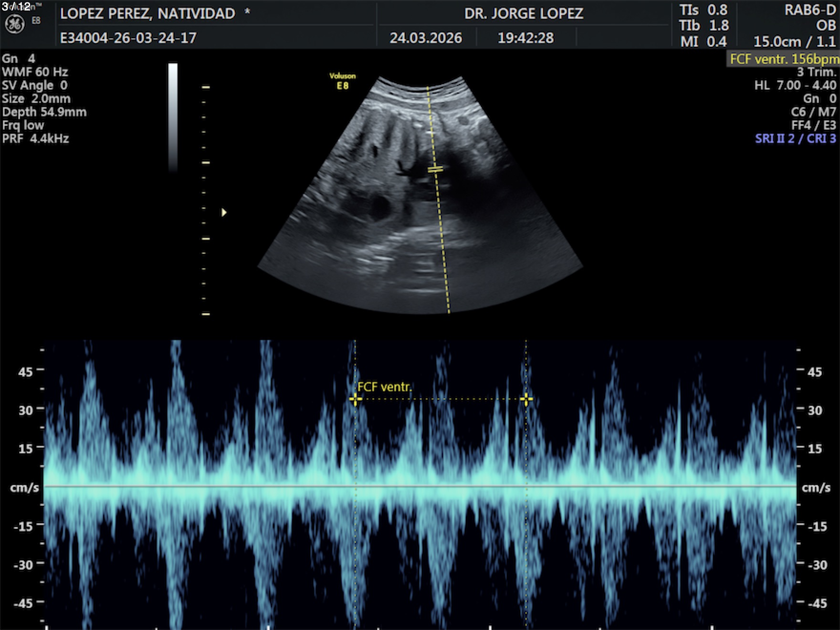The image size is (840, 630).
Task: Select the sample volume gate marker
Action: click(435, 169)
